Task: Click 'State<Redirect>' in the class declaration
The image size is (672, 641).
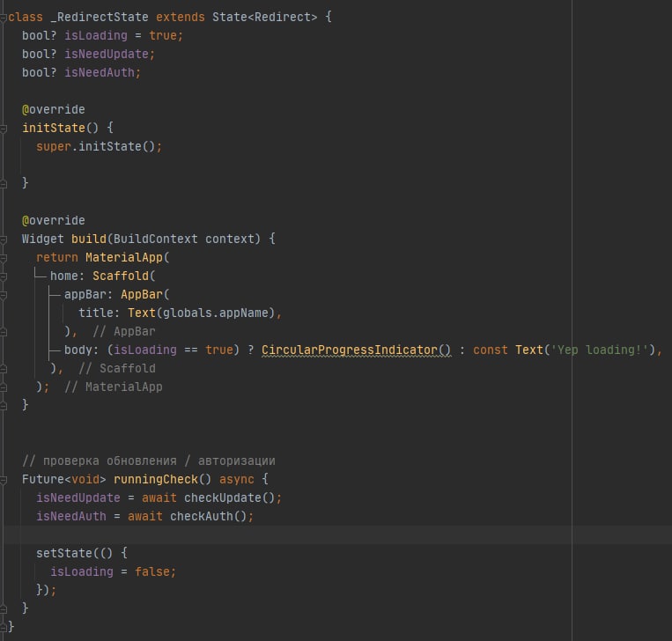Action: point(264,17)
